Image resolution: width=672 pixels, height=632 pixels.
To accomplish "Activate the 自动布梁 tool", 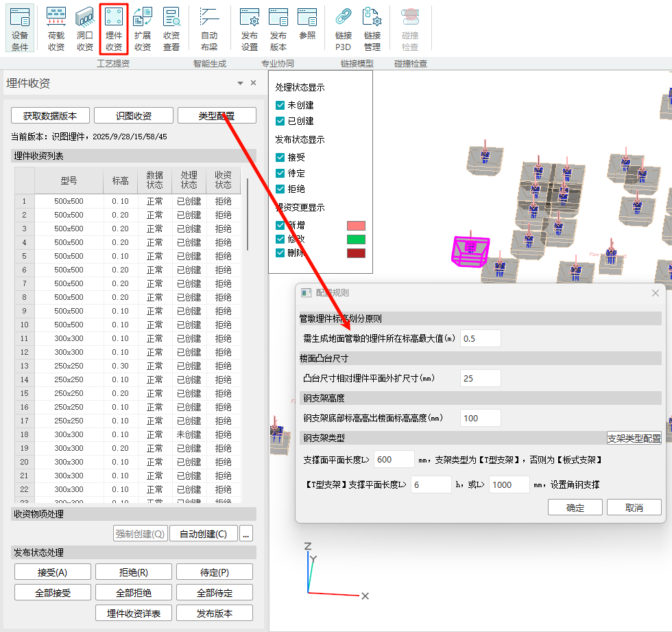I will tap(209, 29).
